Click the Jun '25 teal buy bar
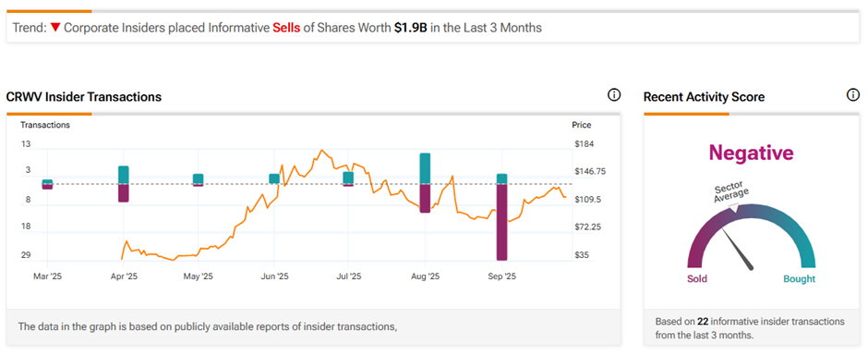 [x=274, y=178]
